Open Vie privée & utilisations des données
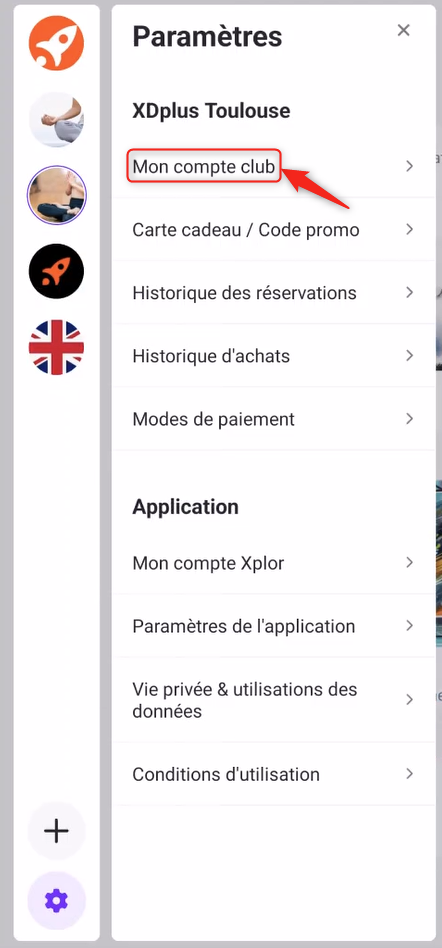This screenshot has height=948, width=442. click(x=273, y=700)
